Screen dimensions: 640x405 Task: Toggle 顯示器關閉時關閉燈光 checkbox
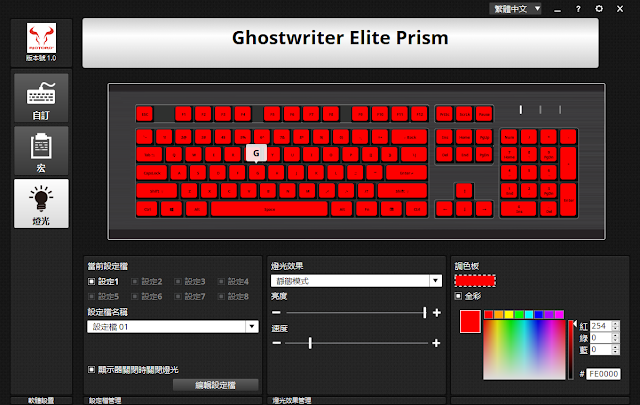(x=91, y=369)
